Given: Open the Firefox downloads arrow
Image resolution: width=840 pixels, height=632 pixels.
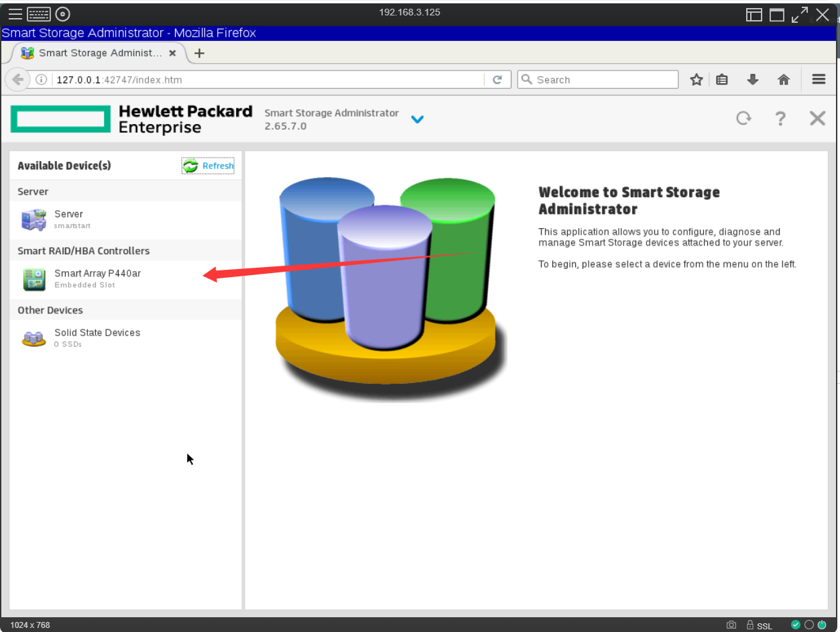Looking at the screenshot, I should click(x=753, y=80).
